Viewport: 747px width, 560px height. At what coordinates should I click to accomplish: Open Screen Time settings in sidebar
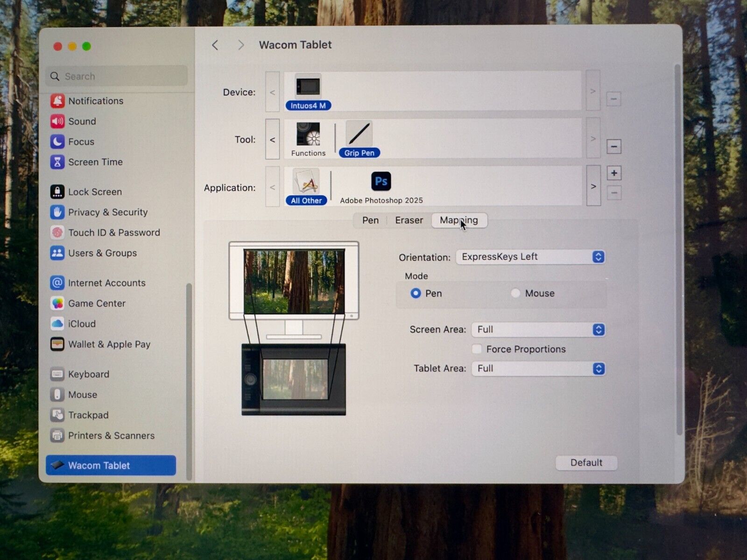(86, 162)
